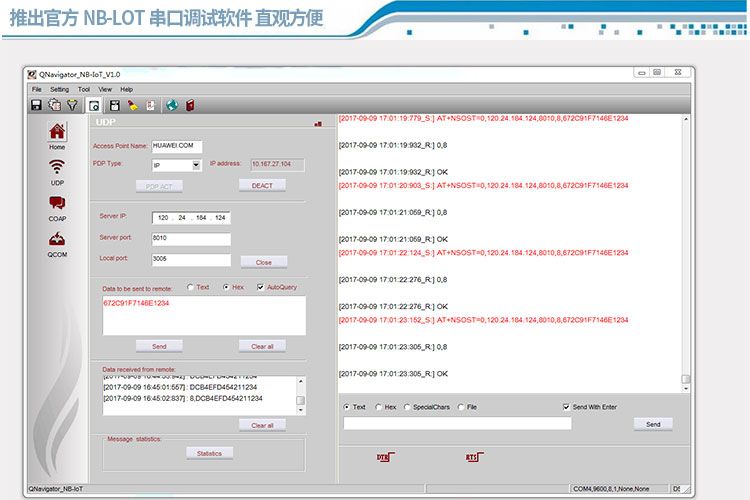Click the log line at 17:01:19:779_S
The image size is (750, 500).
[x=484, y=118]
